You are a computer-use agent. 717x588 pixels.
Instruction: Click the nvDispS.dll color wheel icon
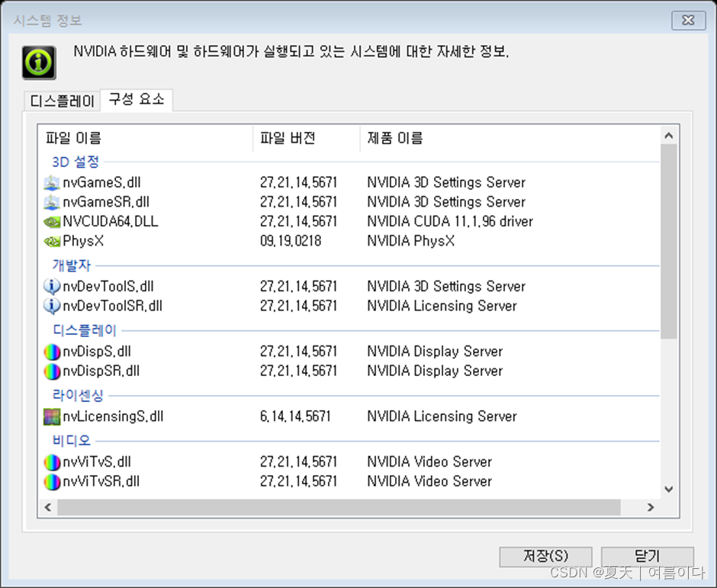pos(52,352)
